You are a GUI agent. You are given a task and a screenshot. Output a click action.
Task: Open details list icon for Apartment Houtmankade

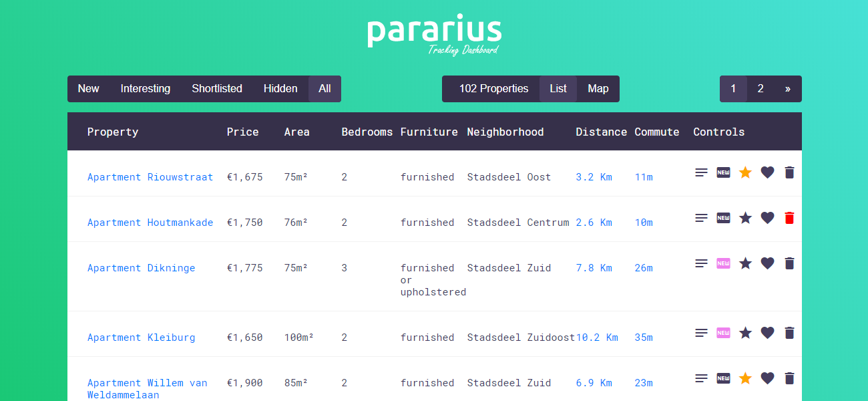click(x=701, y=218)
